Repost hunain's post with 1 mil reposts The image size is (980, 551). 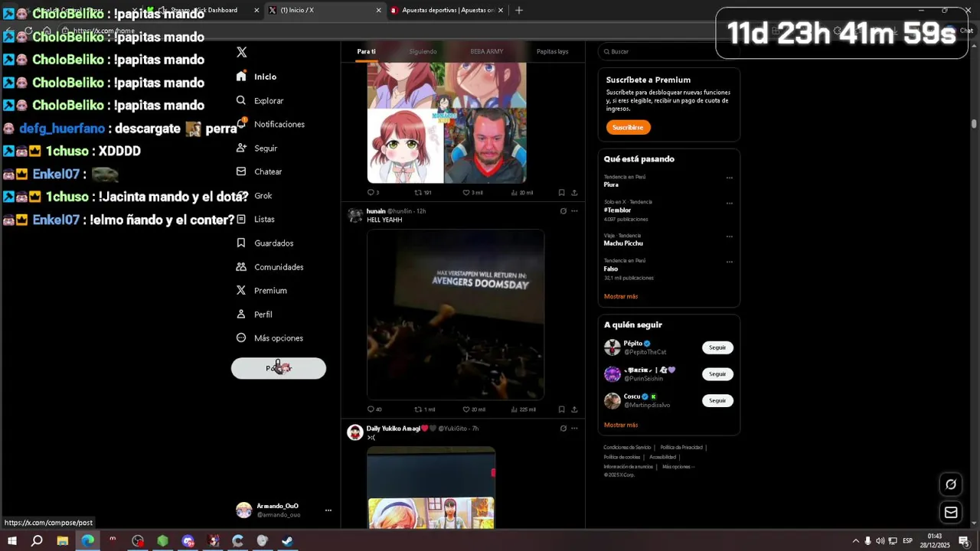[424, 409]
